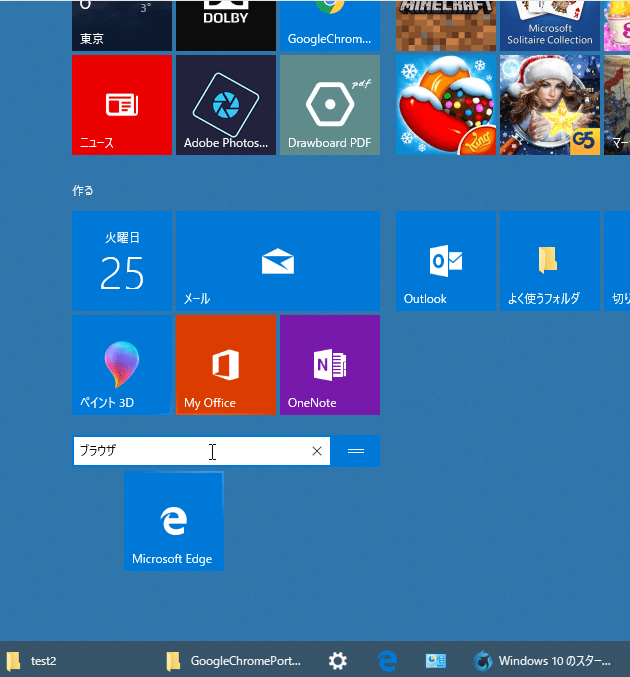The height and width of the screenshot is (677, 630).
Task: Launch Adobe Photoshop Express tile
Action: pos(226,105)
